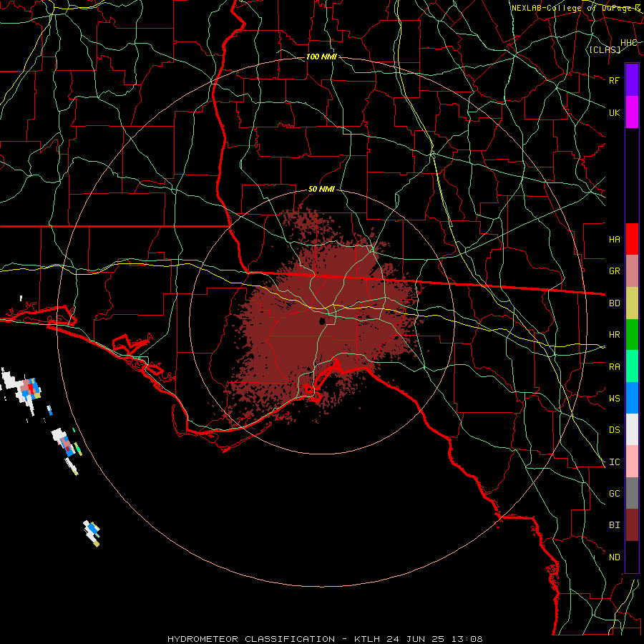644x644 pixels.
Task: Click the HHC product code label
Action: click(629, 43)
